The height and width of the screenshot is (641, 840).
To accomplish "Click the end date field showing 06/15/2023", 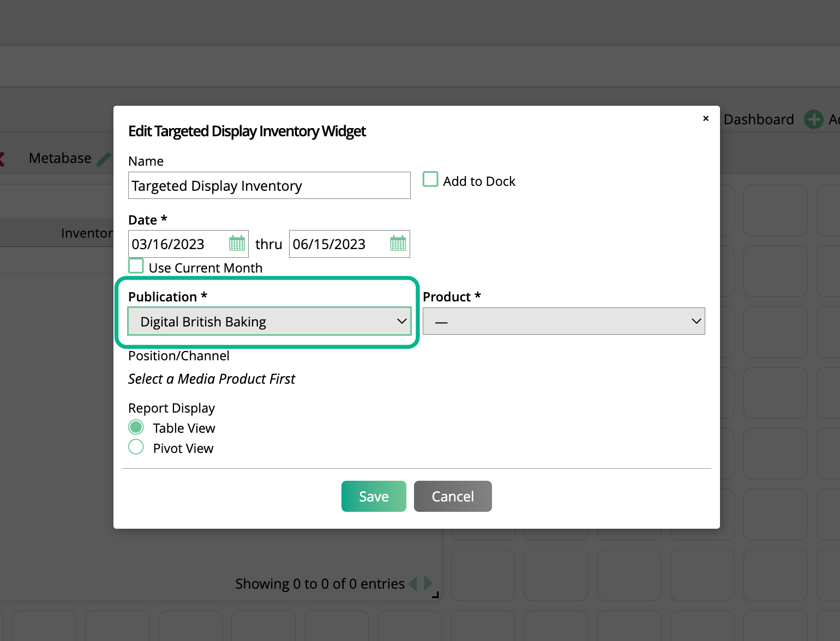I will [x=338, y=244].
